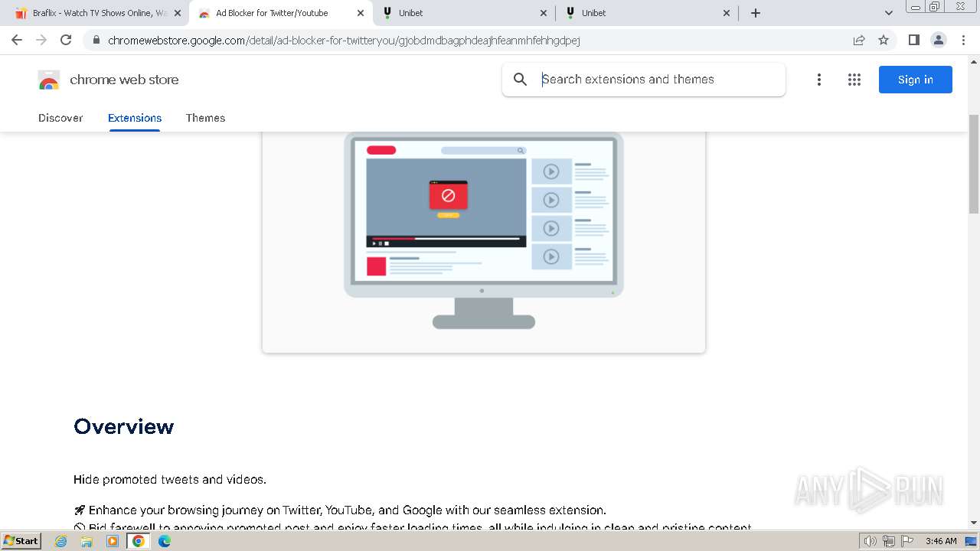980x551 pixels.
Task: Close the Ad Blocker for Twitter/Youtube tab
Action: pos(361,13)
